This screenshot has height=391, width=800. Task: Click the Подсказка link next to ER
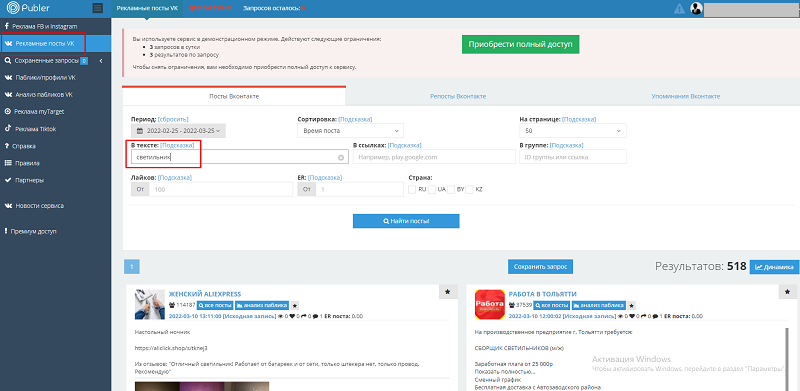click(325, 178)
